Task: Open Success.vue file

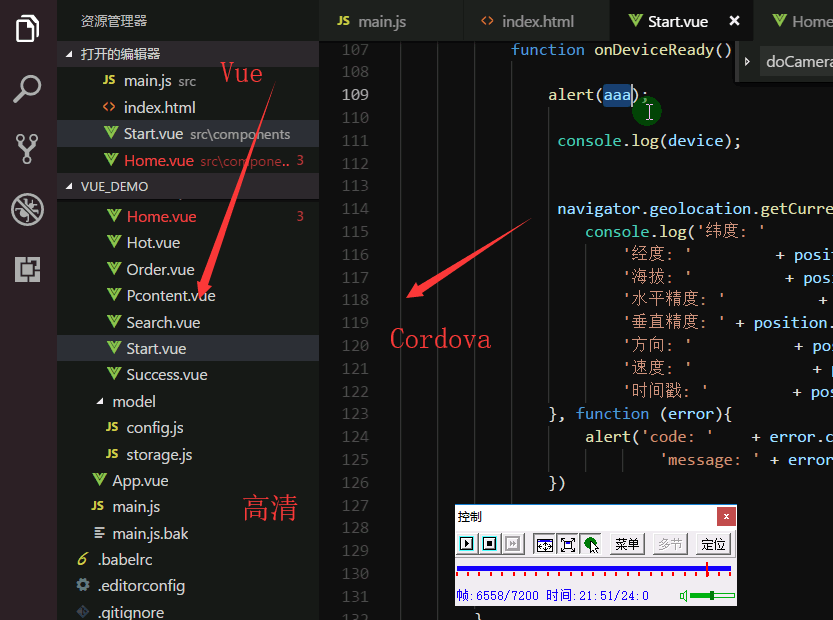Action: (x=188, y=375)
